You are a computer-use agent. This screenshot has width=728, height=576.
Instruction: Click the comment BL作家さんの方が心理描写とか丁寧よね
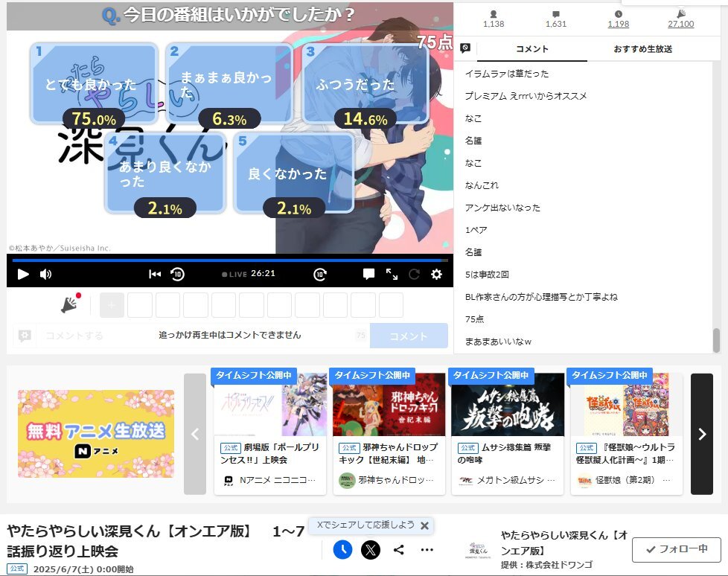541,297
